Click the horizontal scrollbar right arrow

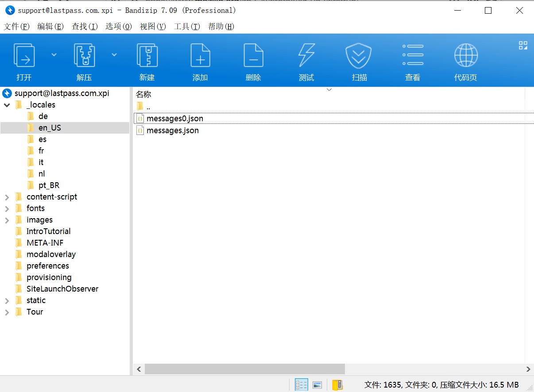[528, 369]
